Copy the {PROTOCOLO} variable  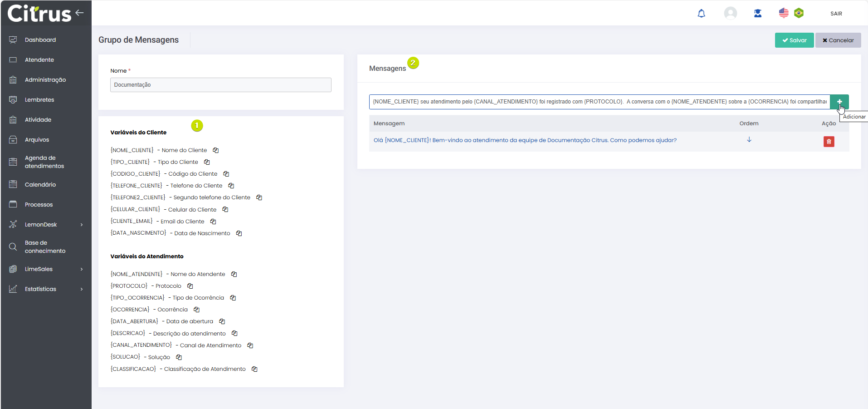click(190, 286)
